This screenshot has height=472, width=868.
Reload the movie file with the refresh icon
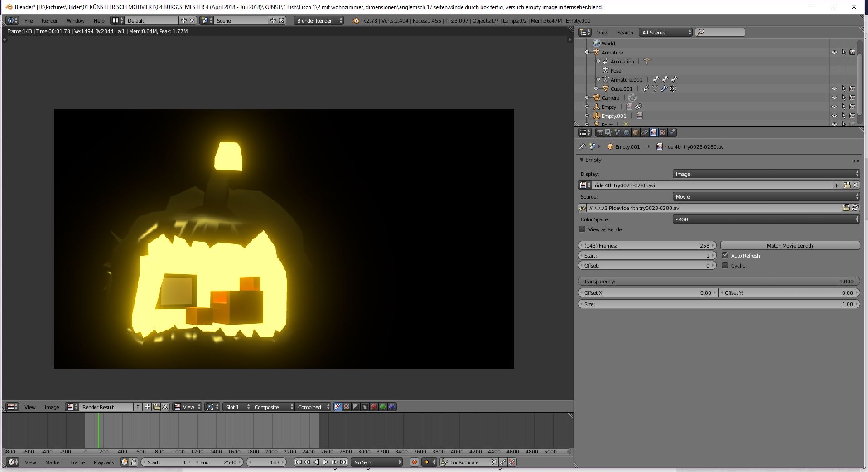tap(855, 208)
